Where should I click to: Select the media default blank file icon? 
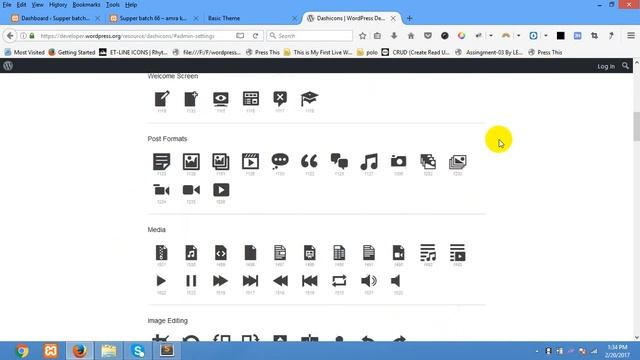(250, 253)
